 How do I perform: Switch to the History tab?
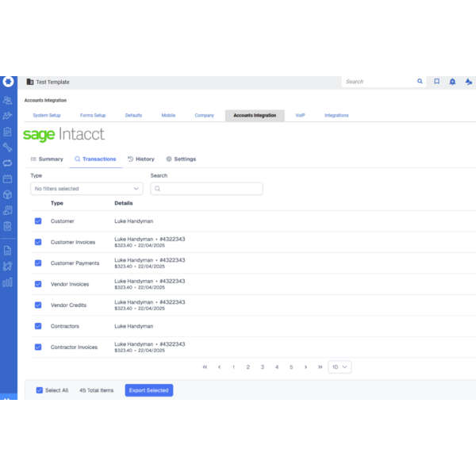pyautogui.click(x=141, y=159)
